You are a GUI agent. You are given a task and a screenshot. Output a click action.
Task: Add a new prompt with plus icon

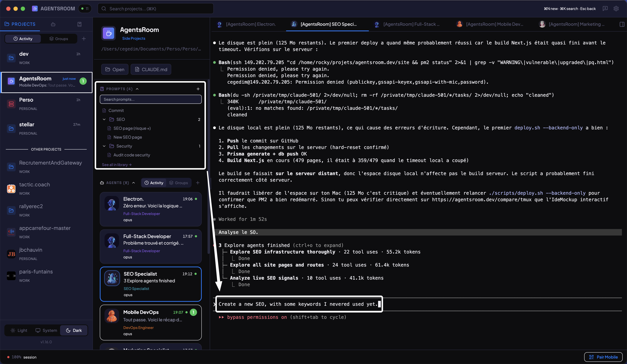[x=198, y=89]
